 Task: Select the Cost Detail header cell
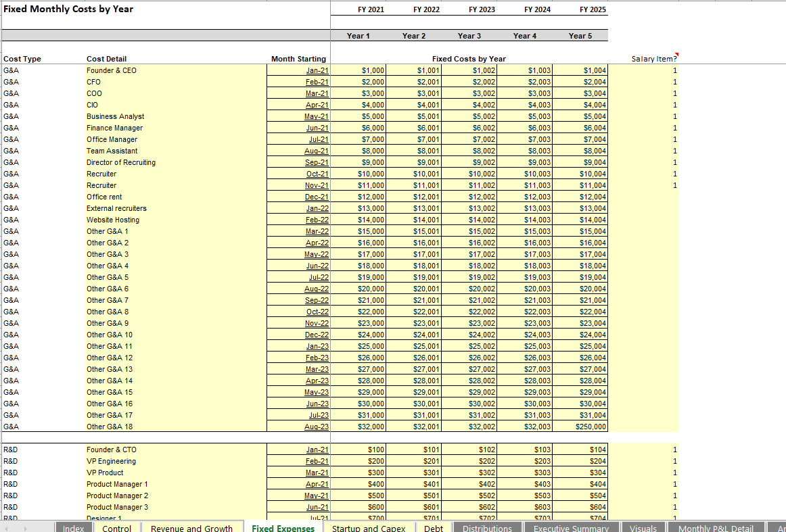(106, 59)
